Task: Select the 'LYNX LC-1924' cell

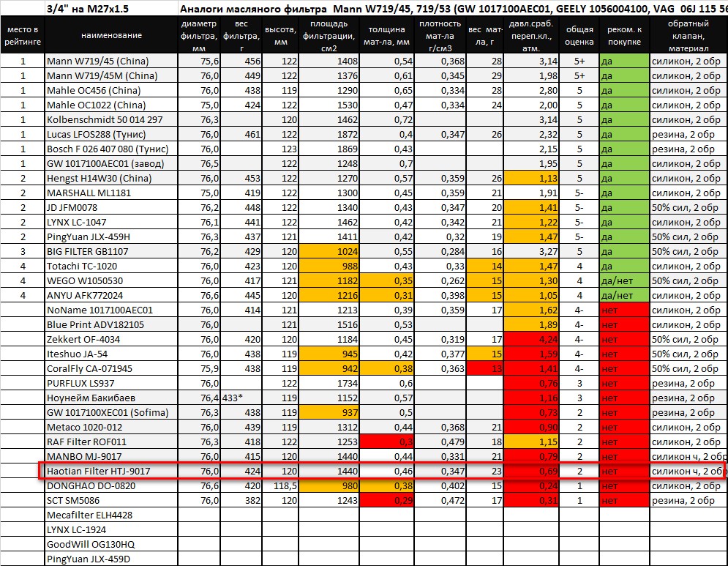Action: point(111,529)
